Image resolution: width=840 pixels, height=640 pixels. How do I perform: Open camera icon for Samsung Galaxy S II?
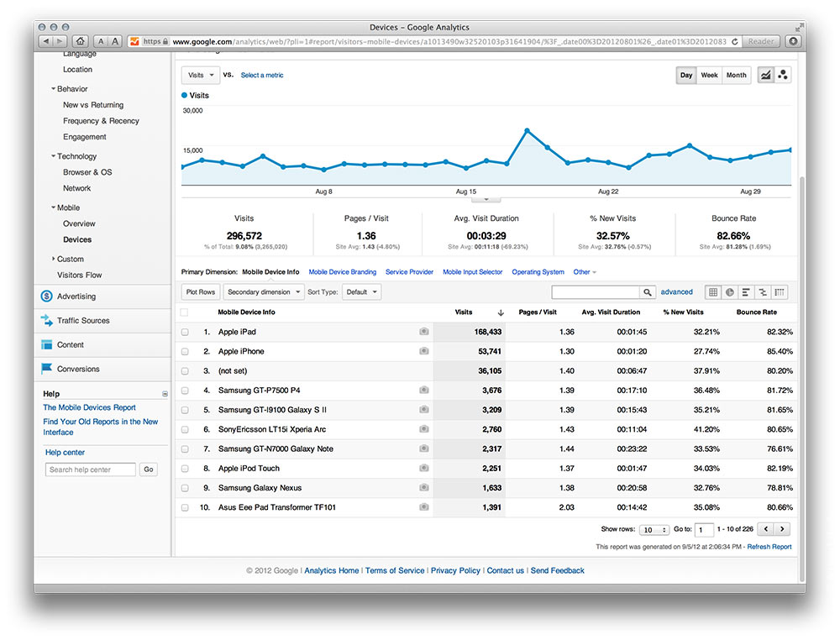[423, 409]
